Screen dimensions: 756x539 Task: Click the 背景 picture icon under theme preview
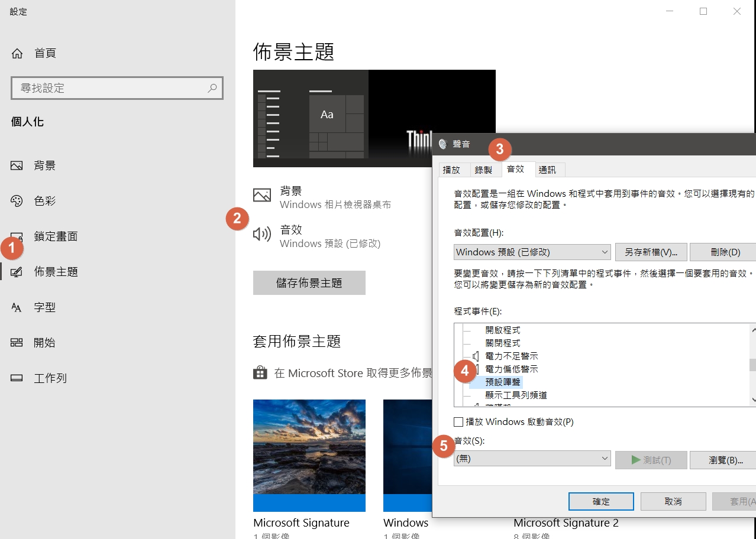pyautogui.click(x=262, y=195)
